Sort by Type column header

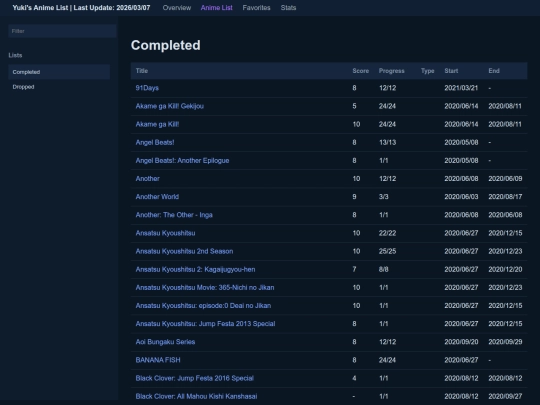coord(427,71)
